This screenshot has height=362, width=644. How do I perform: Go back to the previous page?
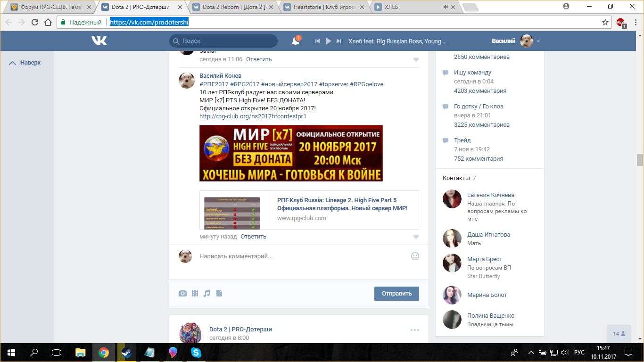click(8, 22)
